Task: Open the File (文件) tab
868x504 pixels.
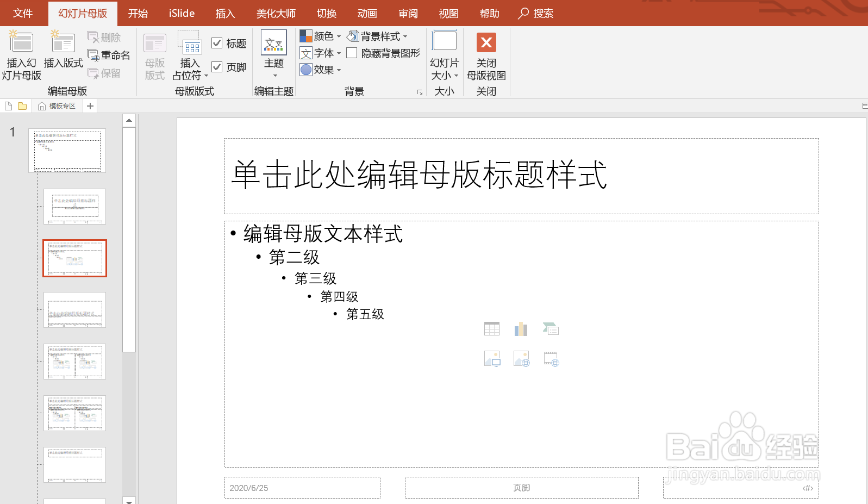Action: click(x=23, y=13)
